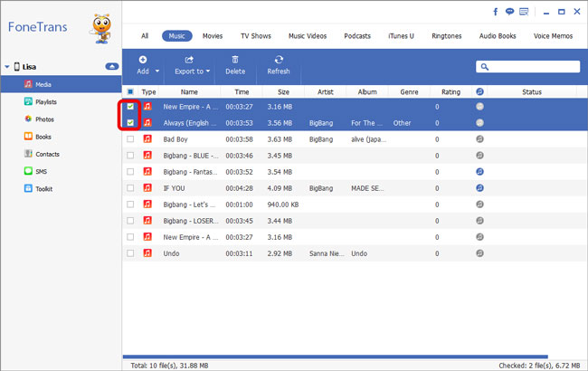Check the IF YOU song checkbox
588x371 pixels.
tap(130, 187)
